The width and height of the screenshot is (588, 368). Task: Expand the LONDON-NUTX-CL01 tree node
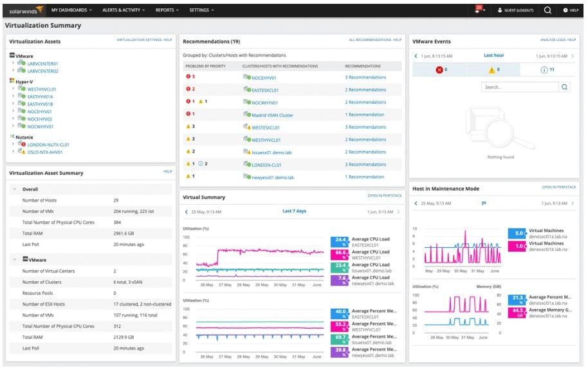click(13, 144)
